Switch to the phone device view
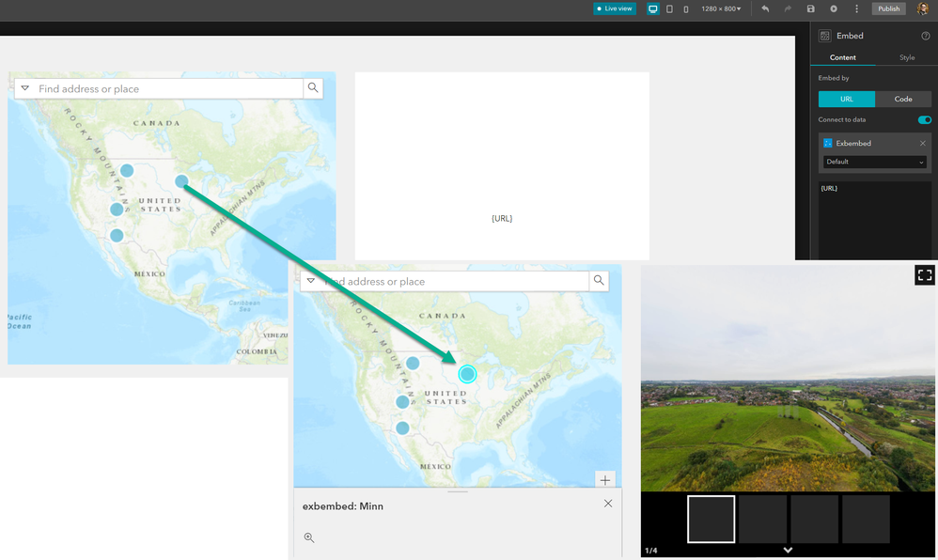Viewport: 938px width, 560px height. (x=685, y=9)
